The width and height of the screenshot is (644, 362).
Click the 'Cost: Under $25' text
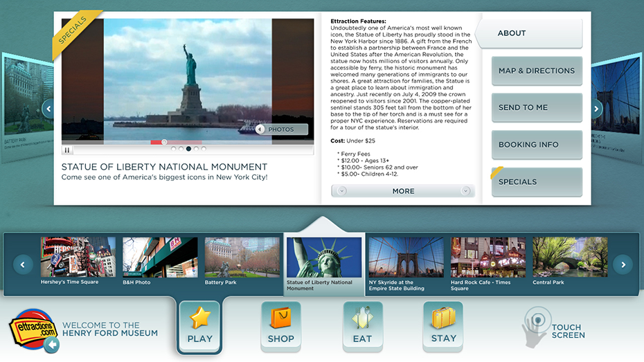coord(352,141)
